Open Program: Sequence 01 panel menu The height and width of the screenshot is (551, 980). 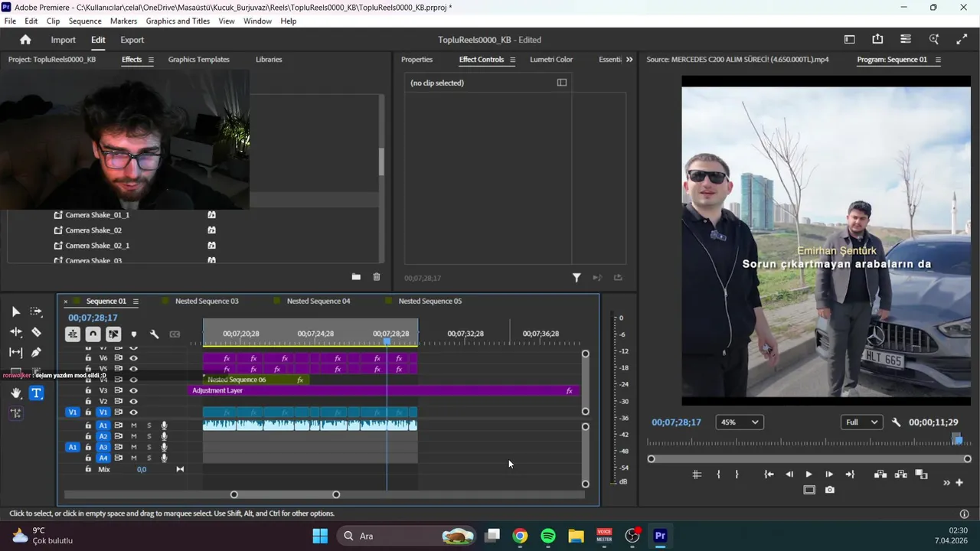pyautogui.click(x=938, y=60)
